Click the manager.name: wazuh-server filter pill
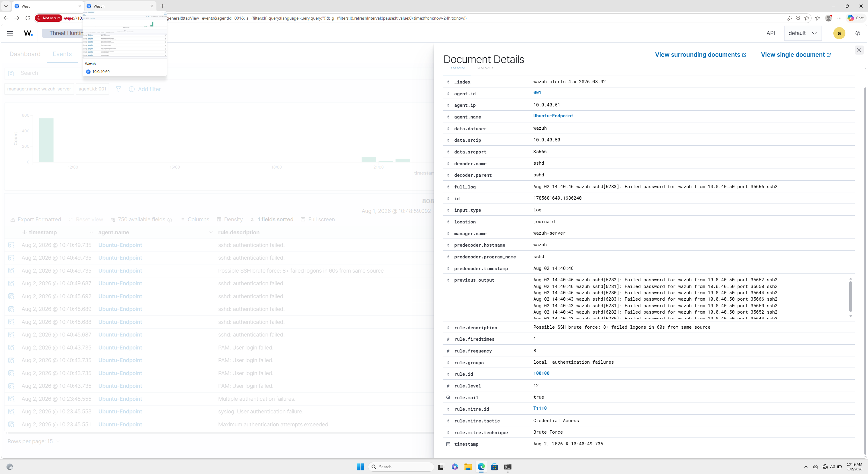 point(39,89)
